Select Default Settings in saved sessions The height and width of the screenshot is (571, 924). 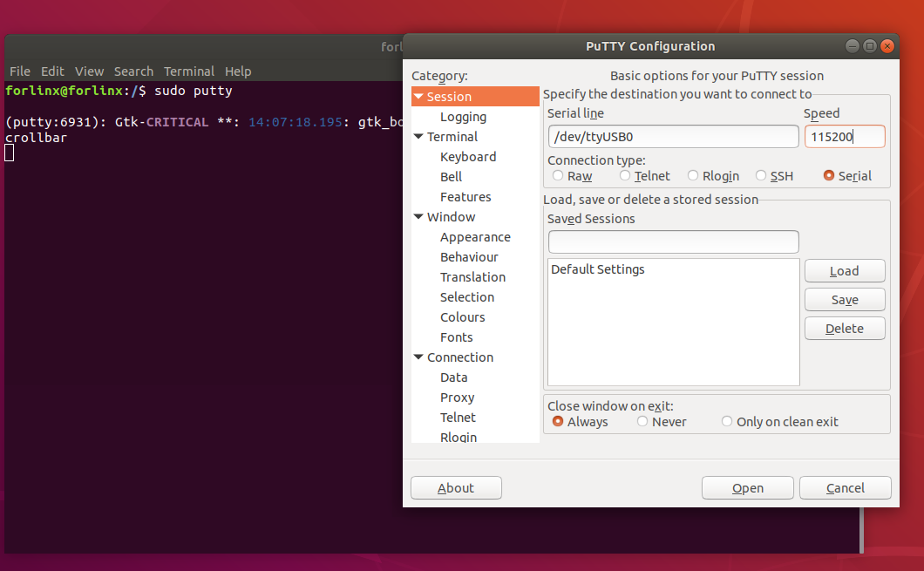pos(597,269)
